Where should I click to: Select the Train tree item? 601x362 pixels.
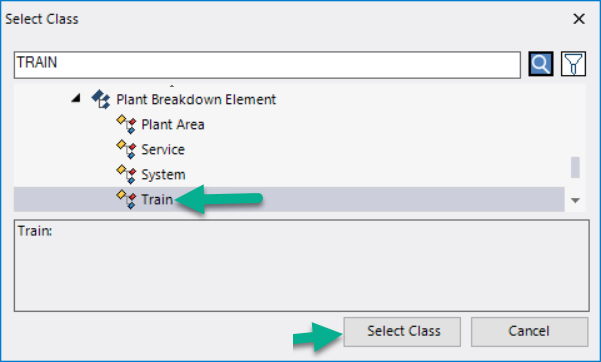289,199
